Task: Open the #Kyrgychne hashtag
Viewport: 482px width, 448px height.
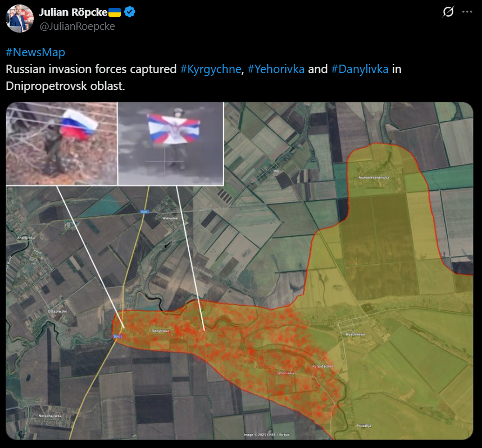Action: [211, 69]
